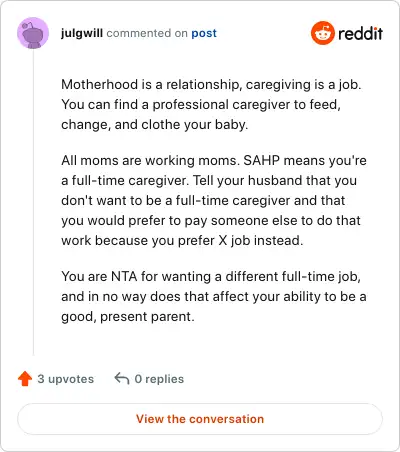Click the phrase "good, present parent"
This screenshot has height=452, width=400.
click(127, 317)
